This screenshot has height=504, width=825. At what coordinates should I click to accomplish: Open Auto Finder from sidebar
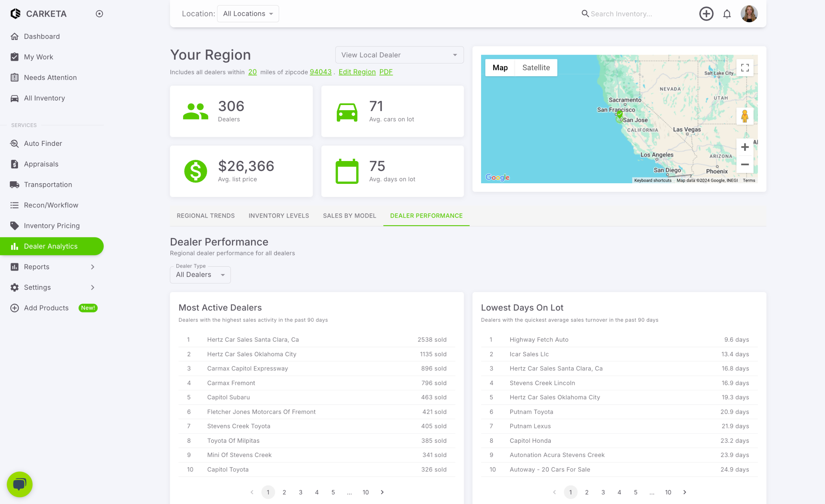pyautogui.click(x=43, y=143)
